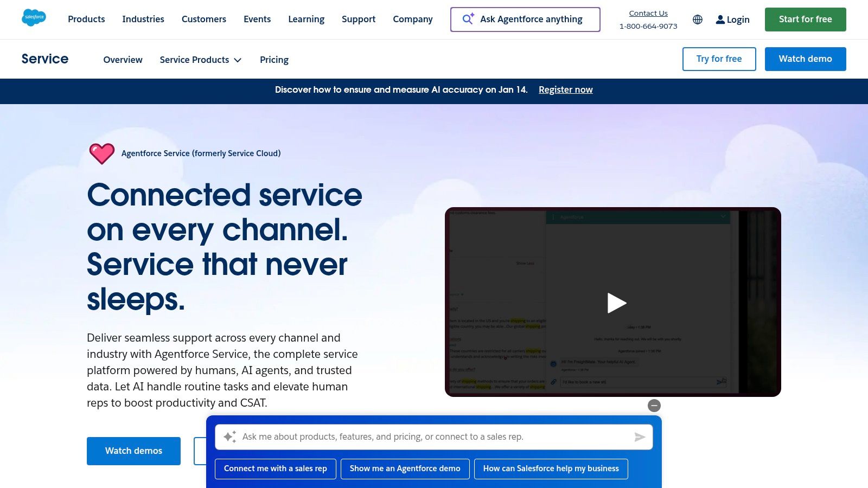Viewport: 868px width, 488px height.
Task: Go to the Pricing tab
Action: 274,60
